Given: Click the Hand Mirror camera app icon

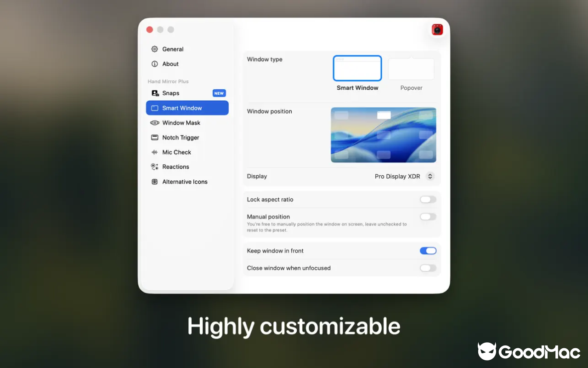Looking at the screenshot, I should point(437,29).
